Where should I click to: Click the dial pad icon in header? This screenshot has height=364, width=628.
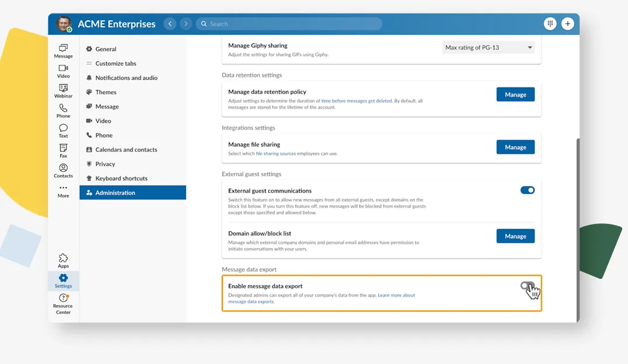coord(550,24)
